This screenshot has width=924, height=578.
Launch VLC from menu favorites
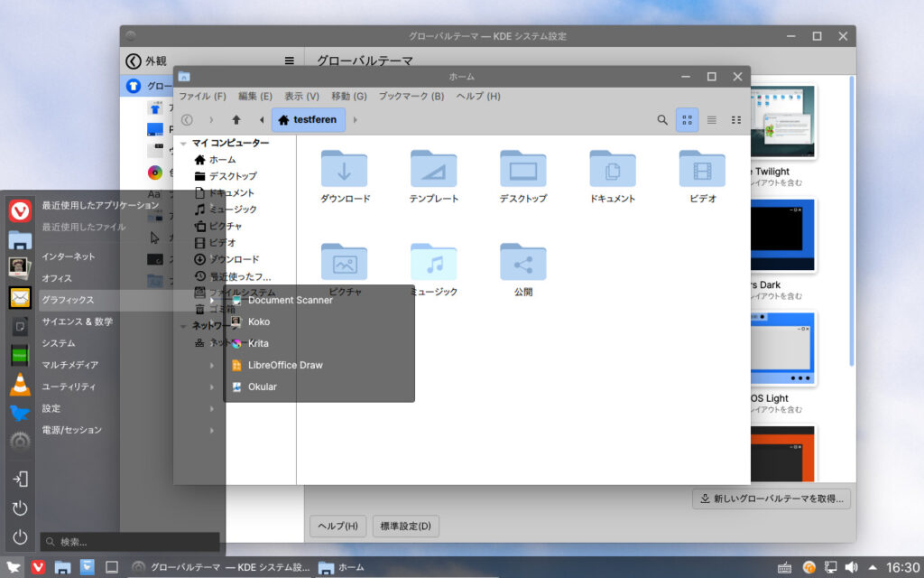click(20, 385)
